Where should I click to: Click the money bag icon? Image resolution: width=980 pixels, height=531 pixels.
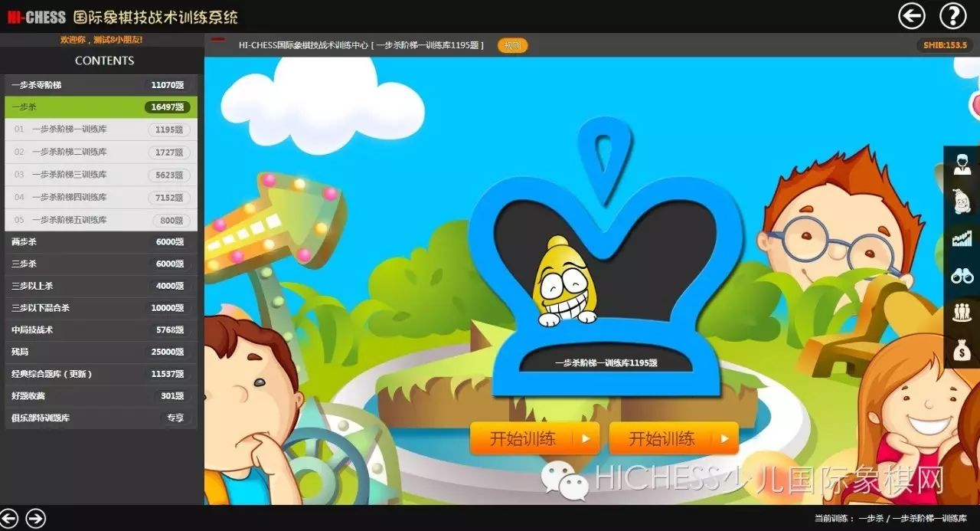(962, 350)
